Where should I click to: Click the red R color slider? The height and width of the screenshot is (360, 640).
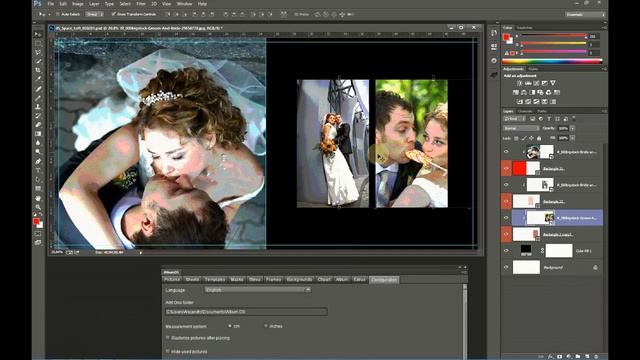[553, 36]
